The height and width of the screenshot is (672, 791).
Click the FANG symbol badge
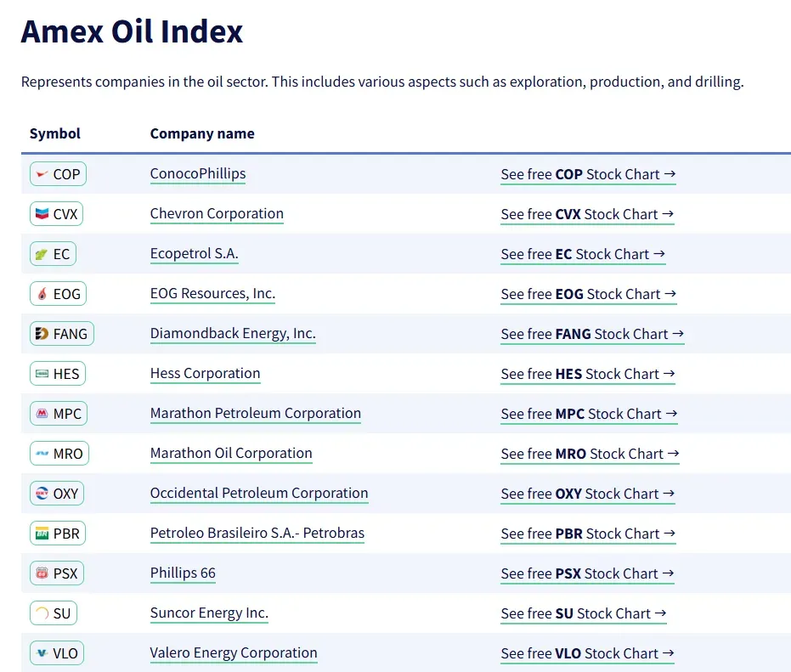tap(61, 334)
